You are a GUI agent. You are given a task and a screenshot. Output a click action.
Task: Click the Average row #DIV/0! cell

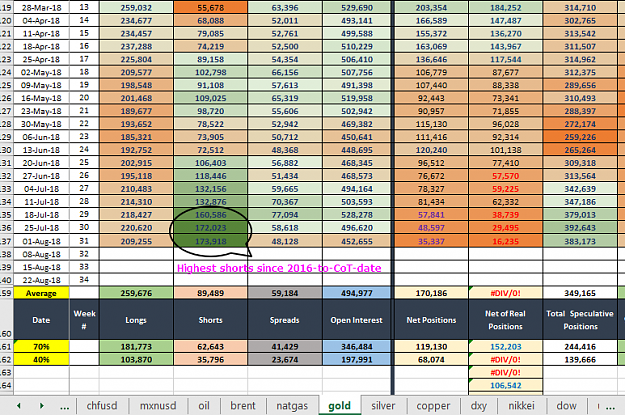pyautogui.click(x=505, y=293)
